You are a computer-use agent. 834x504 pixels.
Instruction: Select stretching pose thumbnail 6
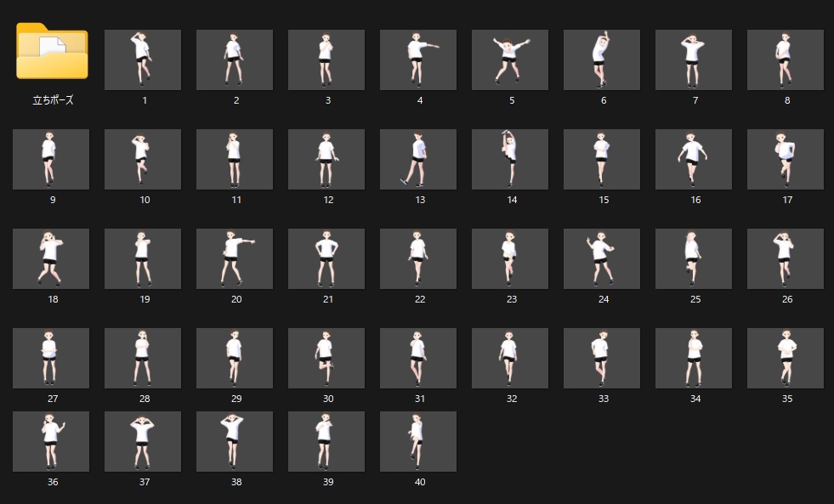[x=602, y=59]
